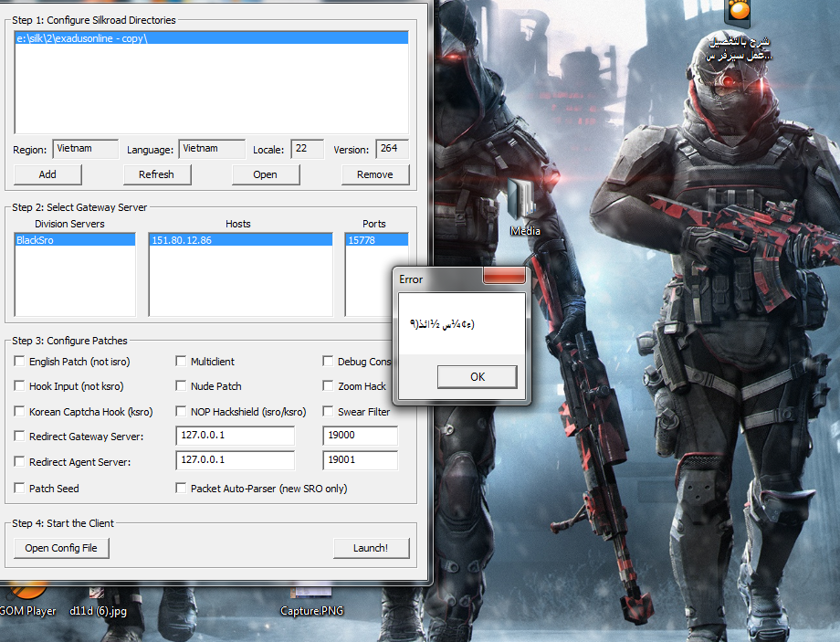Click the Refresh button
The image size is (840, 642).
157,174
